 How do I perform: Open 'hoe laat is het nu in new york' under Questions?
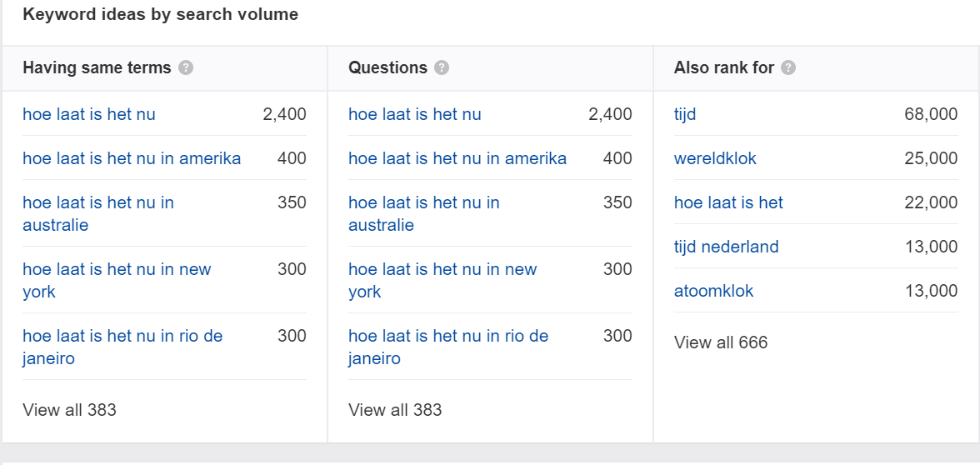click(442, 281)
